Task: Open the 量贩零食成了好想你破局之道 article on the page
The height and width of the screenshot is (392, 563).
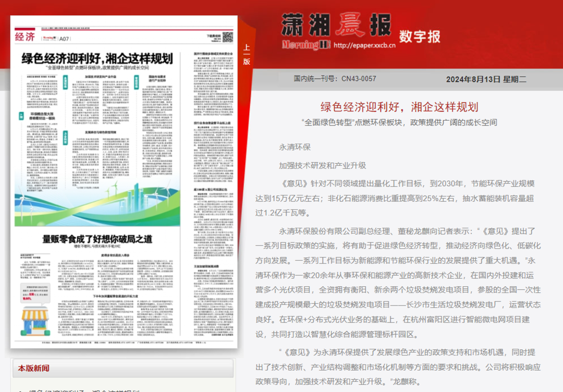Action: [x=97, y=239]
